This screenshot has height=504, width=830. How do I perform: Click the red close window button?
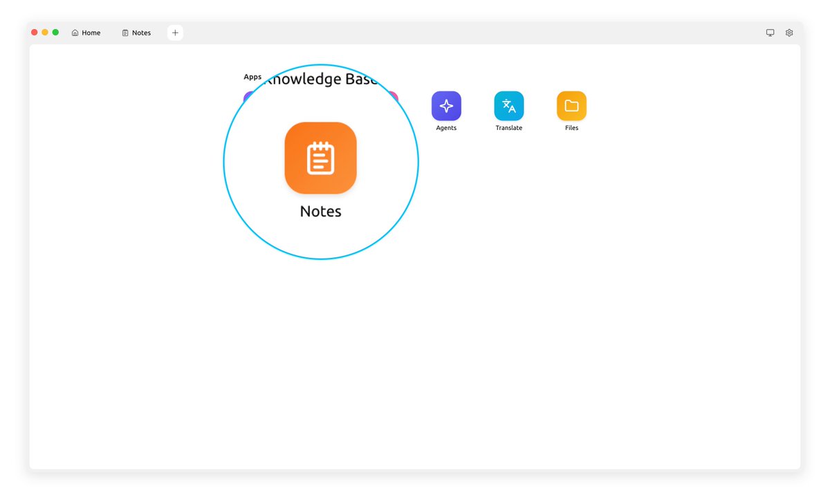(x=35, y=32)
